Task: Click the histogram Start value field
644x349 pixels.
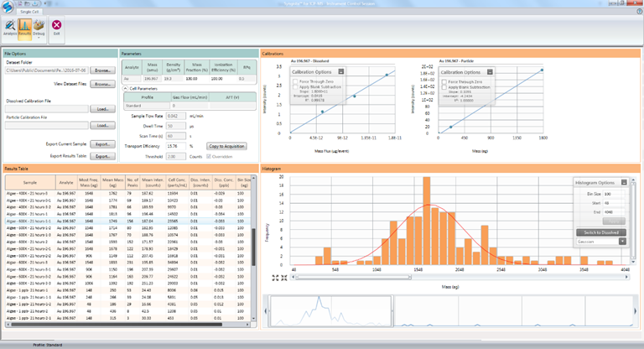Action: point(615,203)
